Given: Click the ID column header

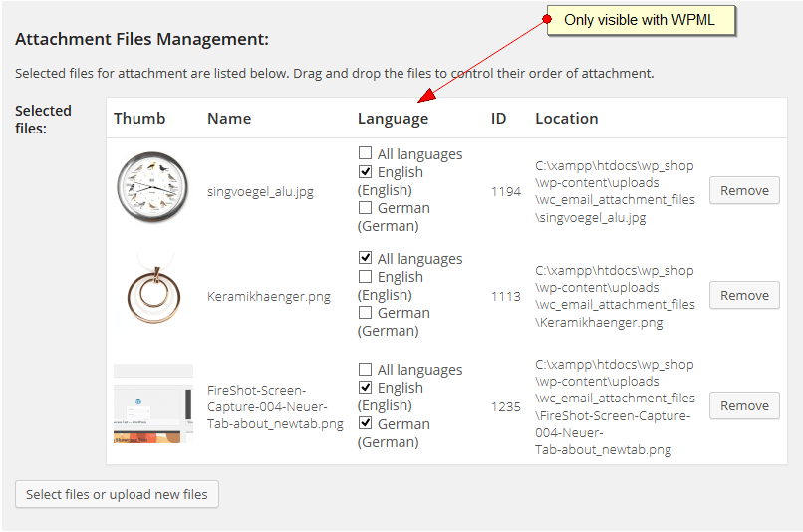Looking at the screenshot, I should click(x=498, y=119).
